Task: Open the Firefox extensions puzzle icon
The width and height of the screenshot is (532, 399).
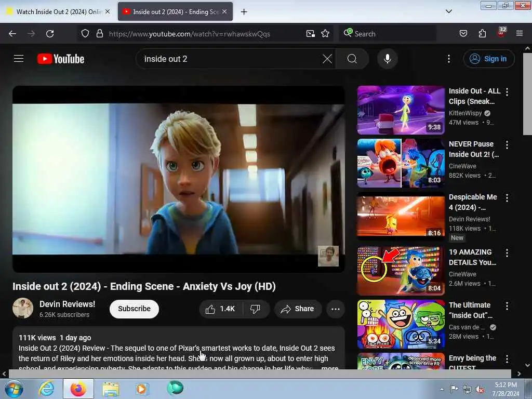Action: [482, 33]
